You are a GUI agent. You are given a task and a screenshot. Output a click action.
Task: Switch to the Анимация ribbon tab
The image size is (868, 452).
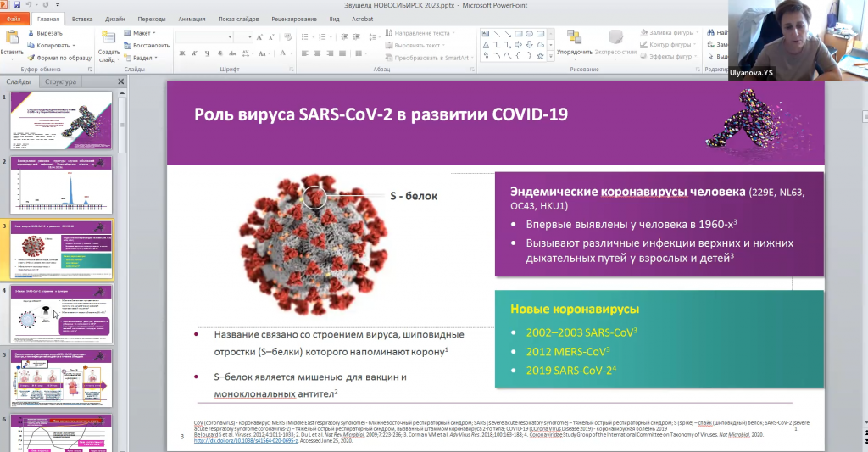(192, 19)
